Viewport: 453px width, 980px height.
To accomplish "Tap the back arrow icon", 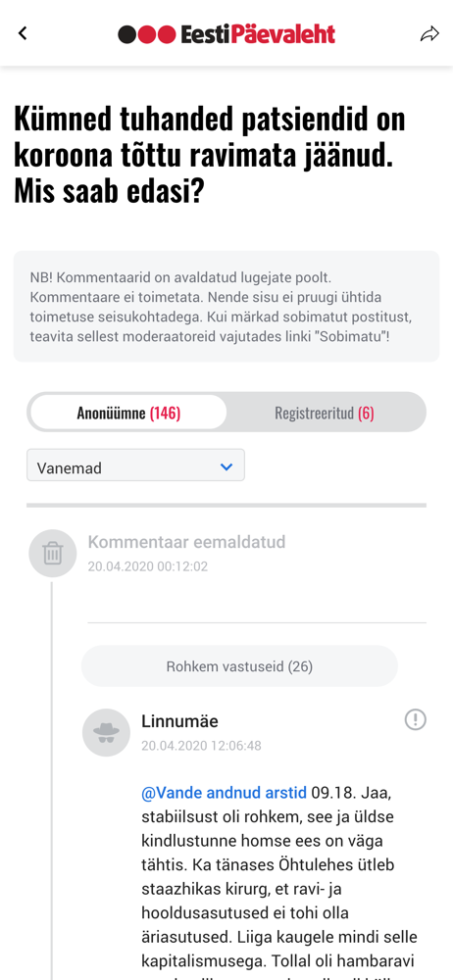I will coord(24,33).
